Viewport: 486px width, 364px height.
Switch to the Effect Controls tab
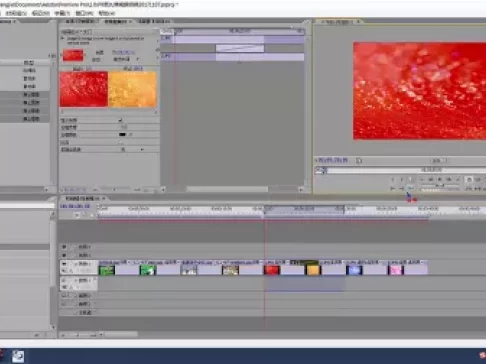[x=116, y=21]
